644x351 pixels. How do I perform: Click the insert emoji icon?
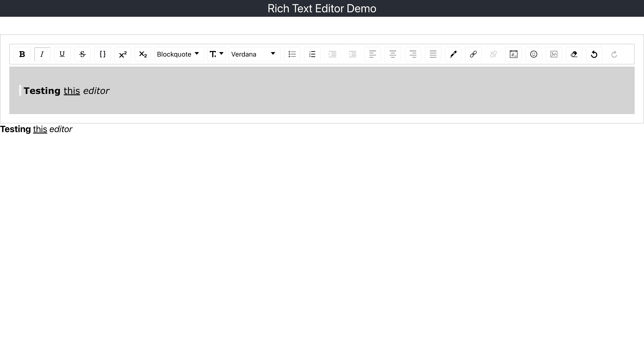click(x=533, y=54)
